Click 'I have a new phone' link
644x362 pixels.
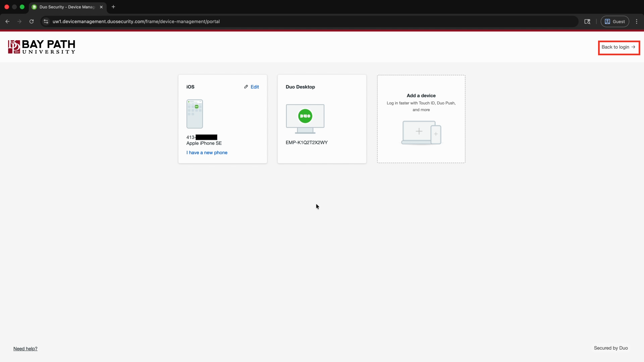click(x=207, y=153)
